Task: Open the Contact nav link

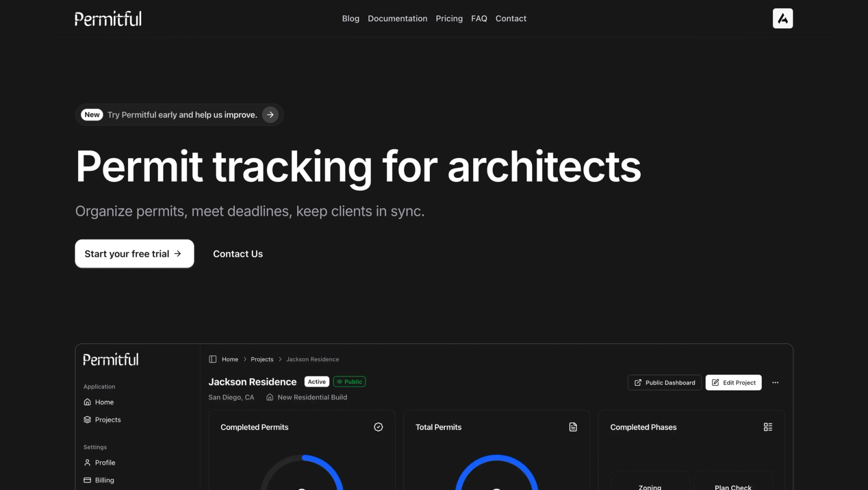Action: click(x=510, y=18)
